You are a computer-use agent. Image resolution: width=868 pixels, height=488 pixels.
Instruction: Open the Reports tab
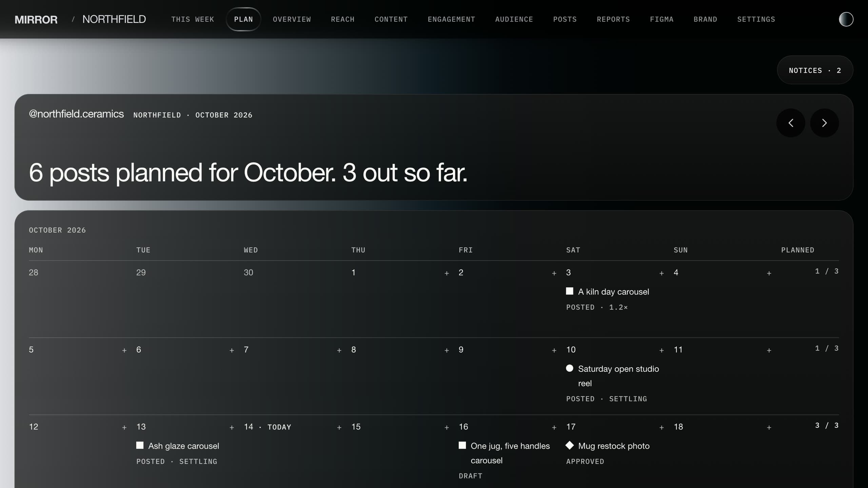pos(613,19)
